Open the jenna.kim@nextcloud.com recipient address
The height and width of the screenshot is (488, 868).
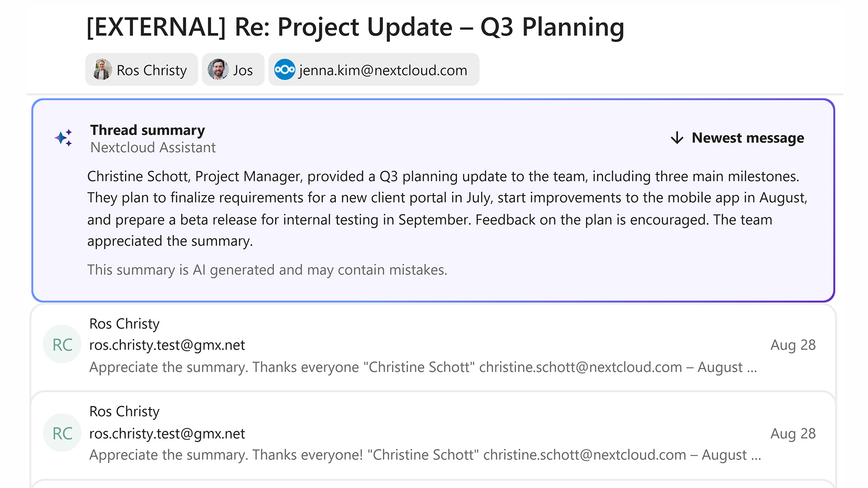pyautogui.click(x=382, y=70)
